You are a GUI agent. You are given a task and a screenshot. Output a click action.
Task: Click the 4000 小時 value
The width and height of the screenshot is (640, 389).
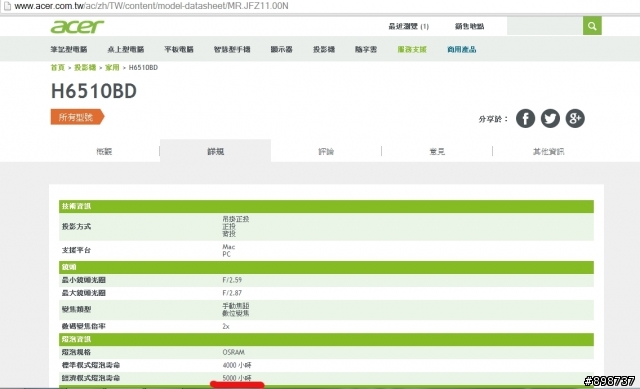pos(237,365)
